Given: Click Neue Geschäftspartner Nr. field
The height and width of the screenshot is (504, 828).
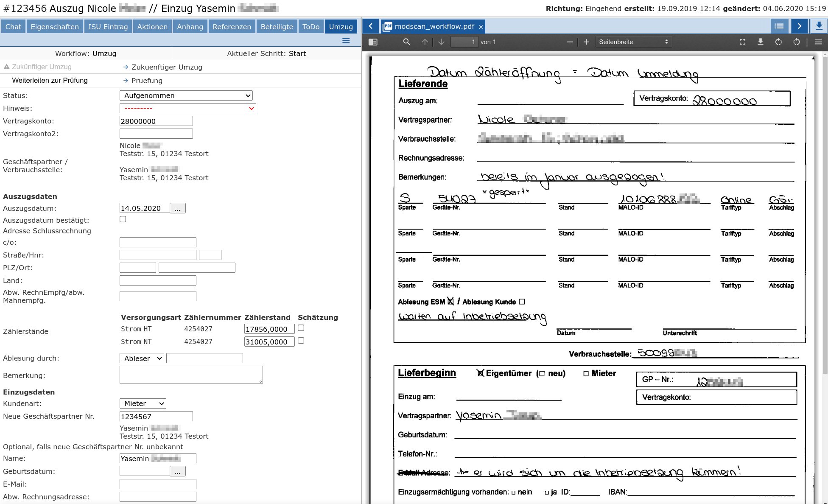Looking at the screenshot, I should [156, 416].
